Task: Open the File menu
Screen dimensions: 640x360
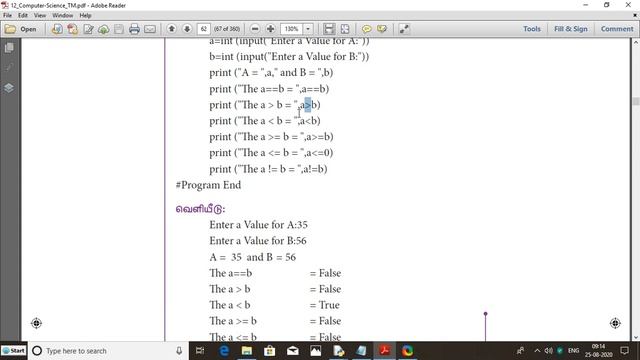Action: (7, 16)
